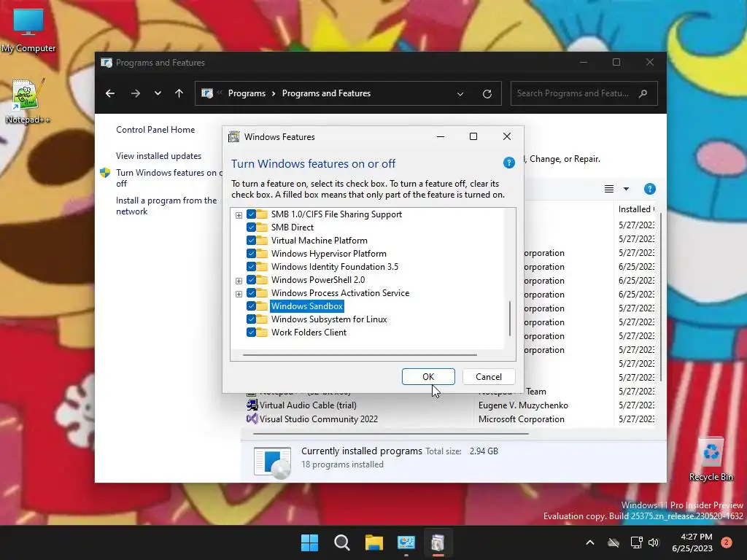Viewport: 747px width, 560px height.
Task: Click Control Panel icon in address bar
Action: tap(207, 93)
